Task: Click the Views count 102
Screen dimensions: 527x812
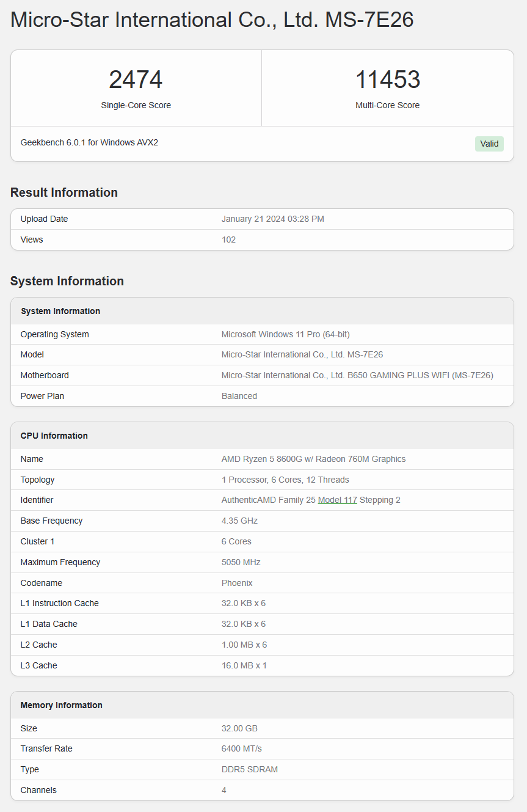Action: click(228, 240)
